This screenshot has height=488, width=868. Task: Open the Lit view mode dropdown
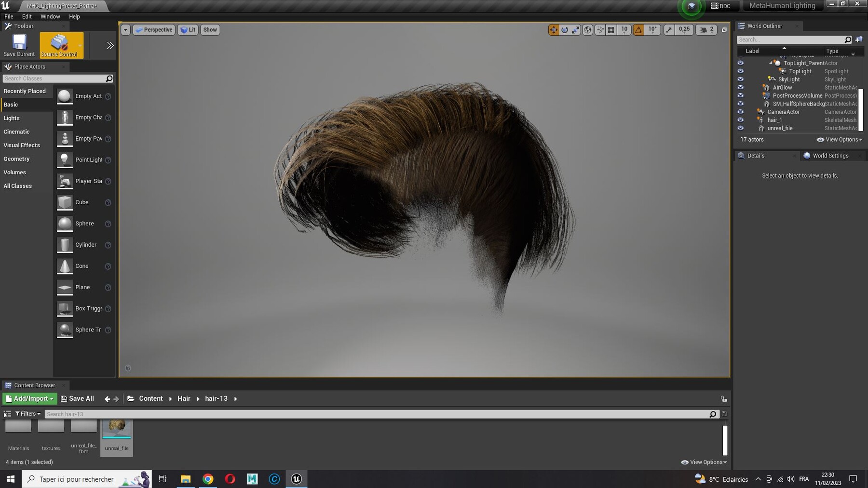coord(188,30)
